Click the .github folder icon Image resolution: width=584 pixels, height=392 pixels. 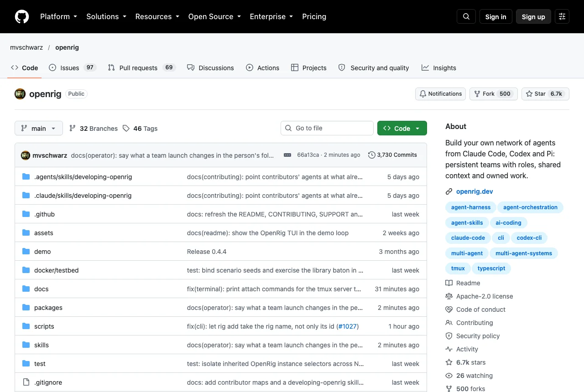[26, 214]
